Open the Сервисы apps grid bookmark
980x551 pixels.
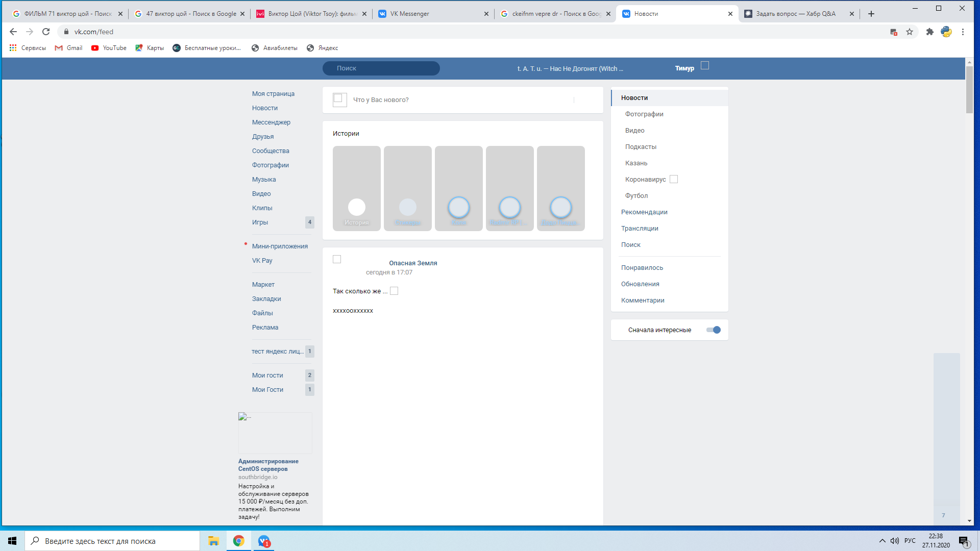click(x=28, y=48)
